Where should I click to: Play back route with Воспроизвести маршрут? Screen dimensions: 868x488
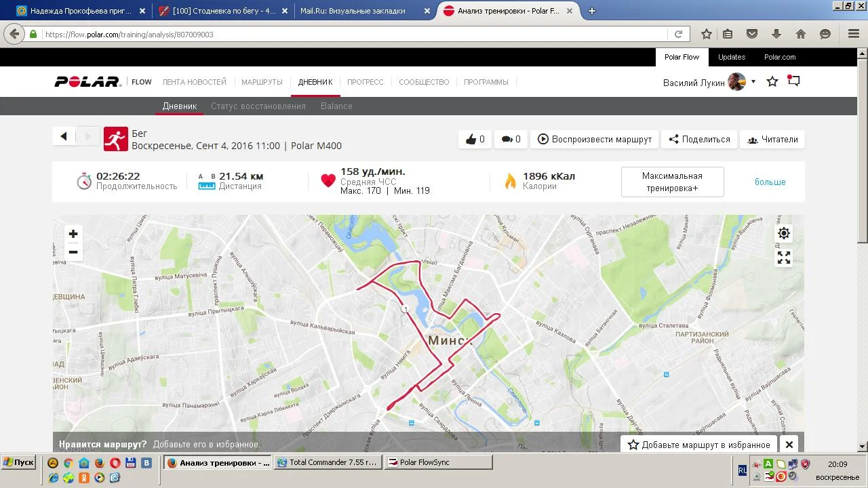[x=595, y=139]
